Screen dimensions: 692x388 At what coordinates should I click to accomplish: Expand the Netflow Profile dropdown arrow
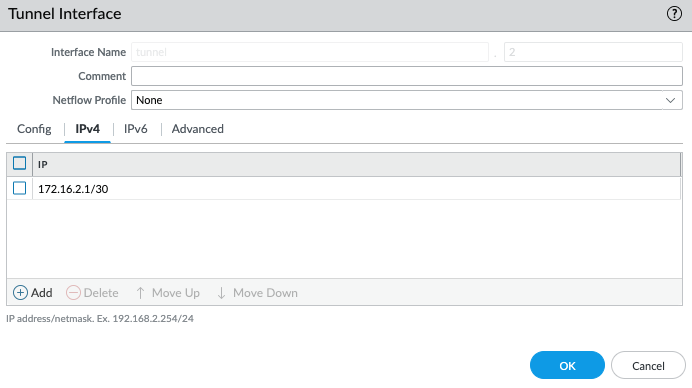[x=670, y=100]
